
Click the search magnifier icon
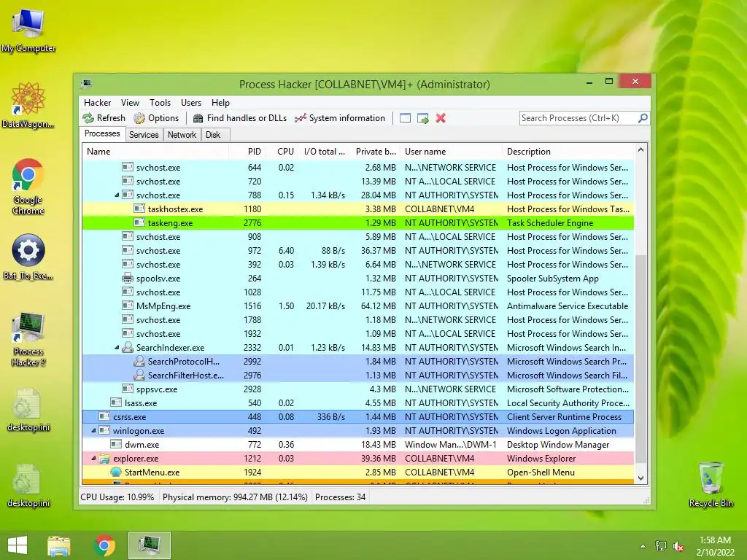[x=643, y=117]
